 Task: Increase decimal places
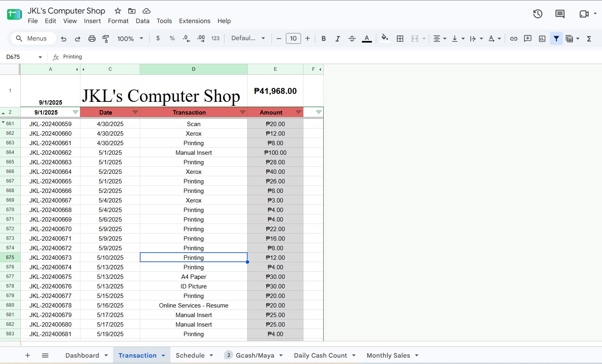tap(201, 38)
